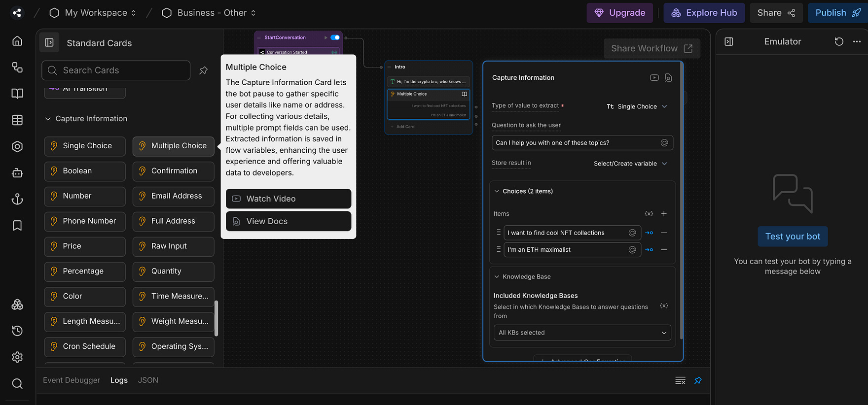
Task: Open the Knowledge Base book icon
Action: (17, 94)
